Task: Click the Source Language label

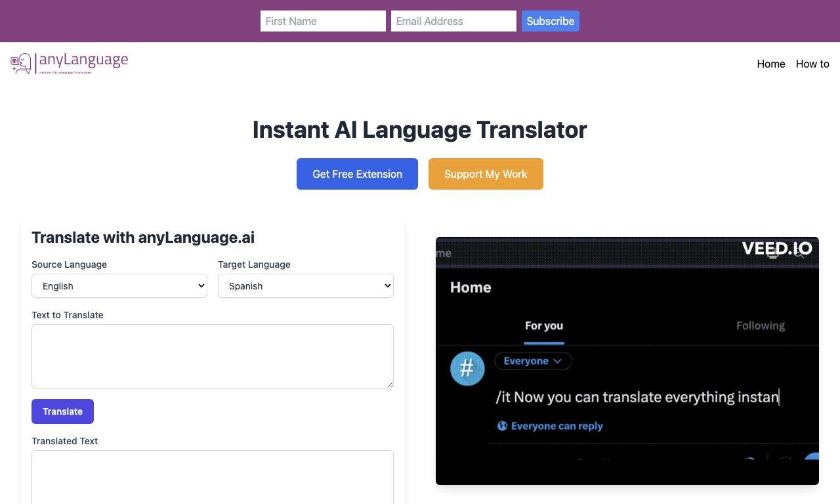Action: [69, 264]
